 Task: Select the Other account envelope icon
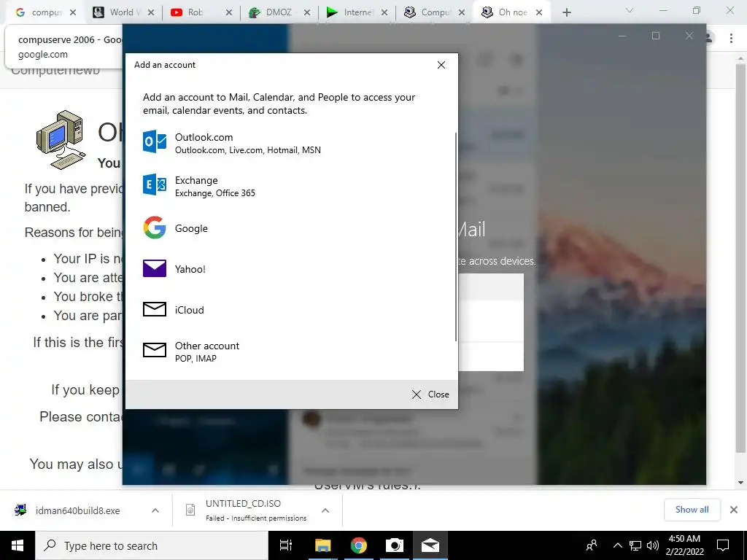(155, 351)
